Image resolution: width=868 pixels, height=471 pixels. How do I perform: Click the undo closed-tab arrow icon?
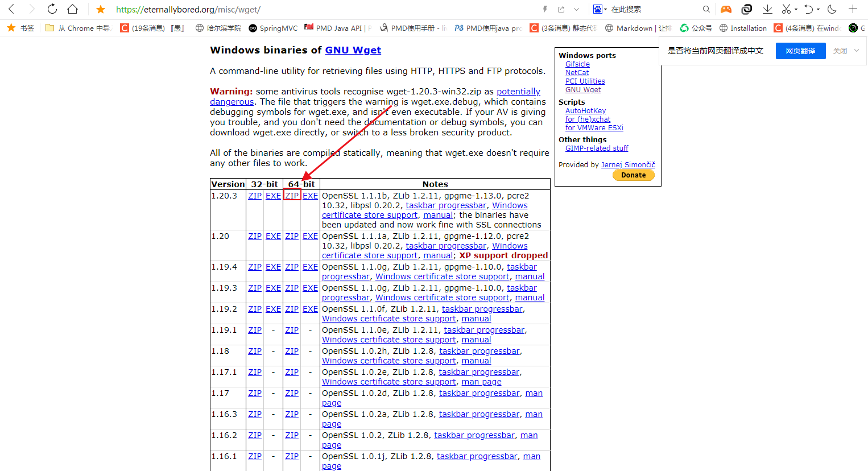808,9
